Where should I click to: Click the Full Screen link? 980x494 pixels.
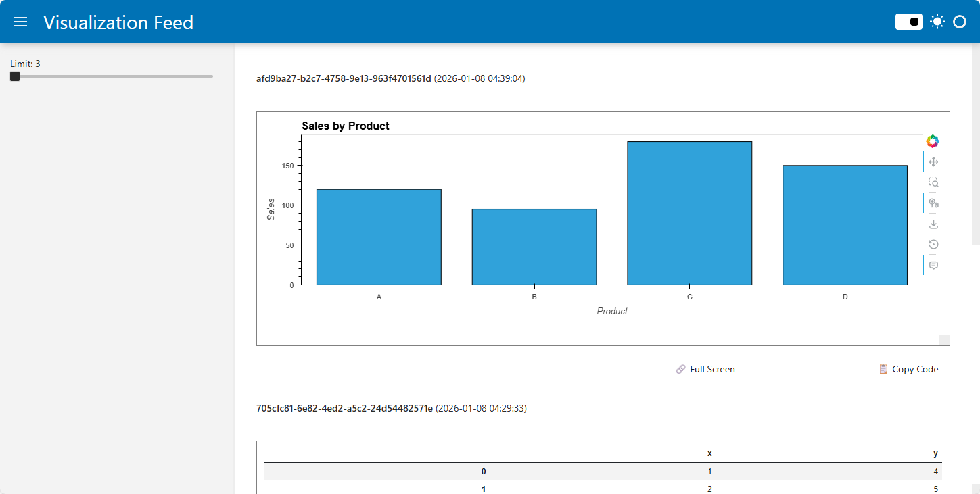705,369
